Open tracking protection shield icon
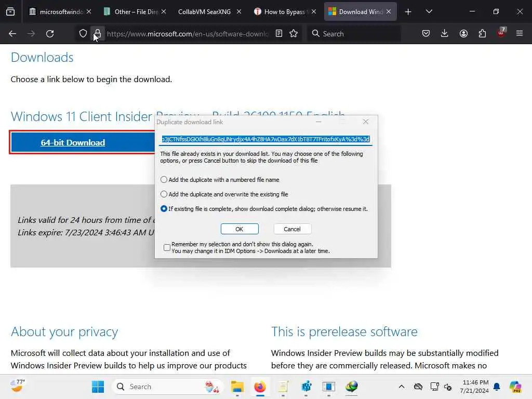Screen dimensions: 532x399 (83, 34)
